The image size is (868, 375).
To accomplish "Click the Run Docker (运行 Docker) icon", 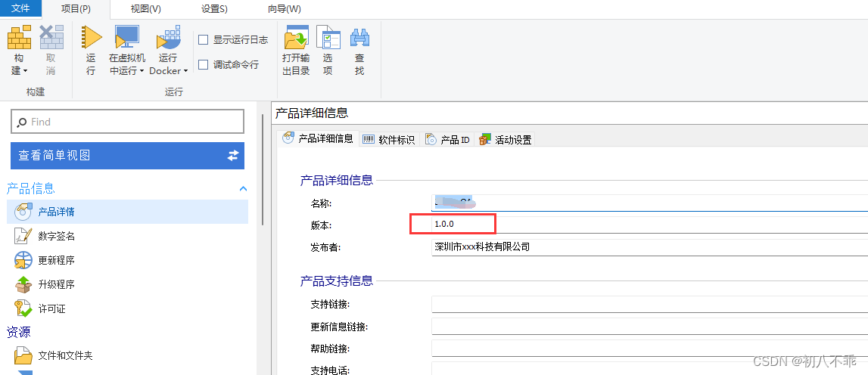I will [x=168, y=37].
